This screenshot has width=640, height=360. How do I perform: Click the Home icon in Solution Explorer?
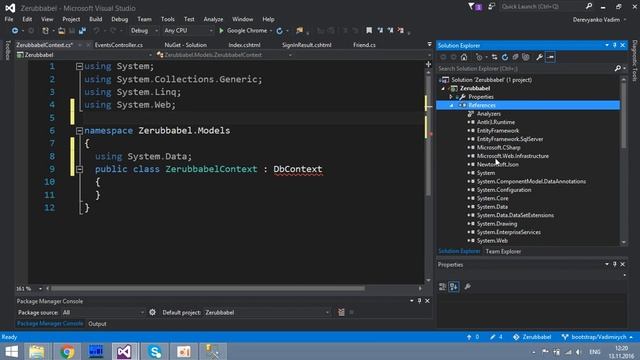[x=464, y=57]
